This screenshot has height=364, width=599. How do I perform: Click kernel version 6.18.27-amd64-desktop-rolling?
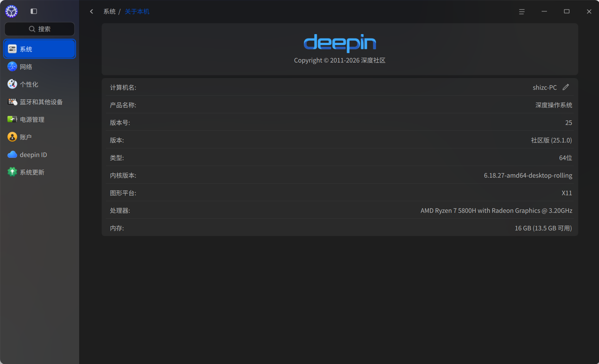click(x=528, y=175)
